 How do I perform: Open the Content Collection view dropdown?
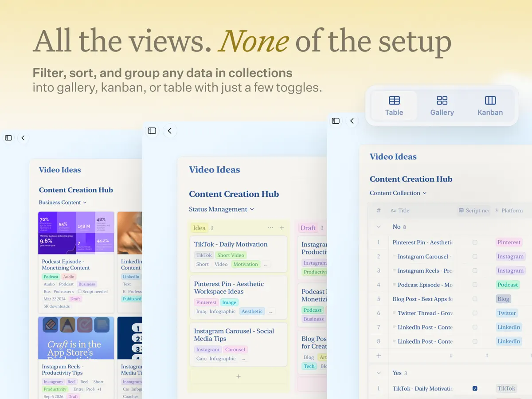pos(398,193)
